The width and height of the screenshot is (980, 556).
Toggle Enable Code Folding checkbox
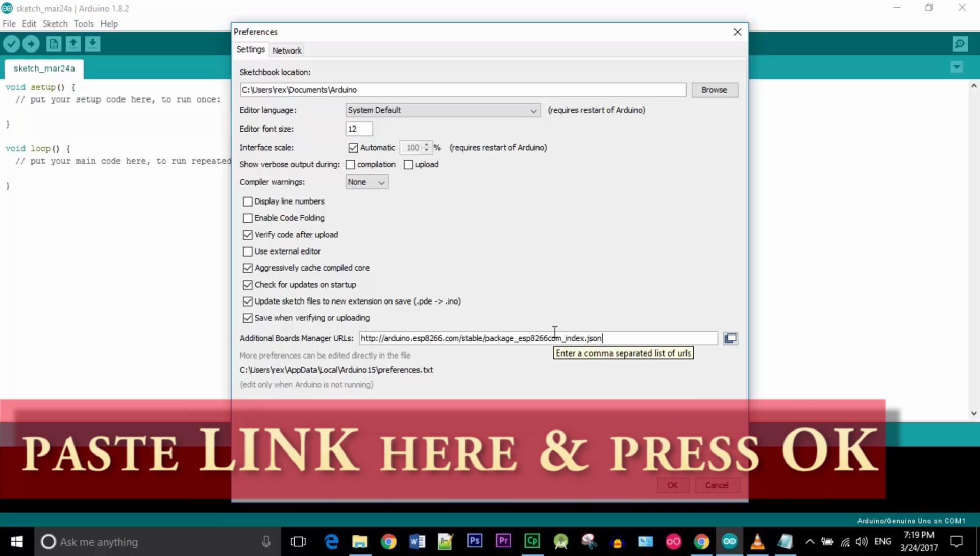[x=248, y=218]
